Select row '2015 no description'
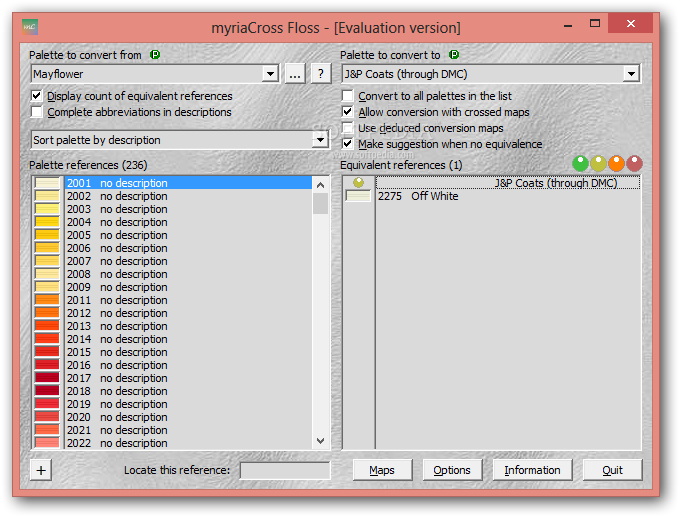This screenshot has width=680, height=517. (188, 352)
